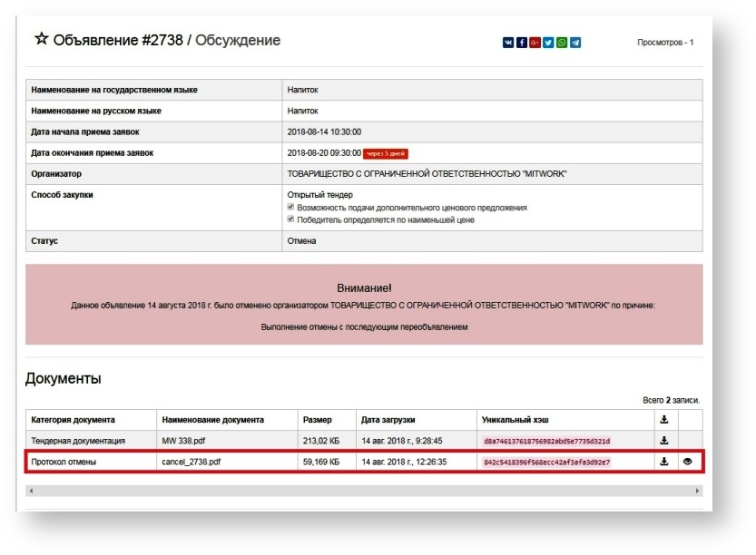Toggle additional price offer checkbox

click(291, 208)
